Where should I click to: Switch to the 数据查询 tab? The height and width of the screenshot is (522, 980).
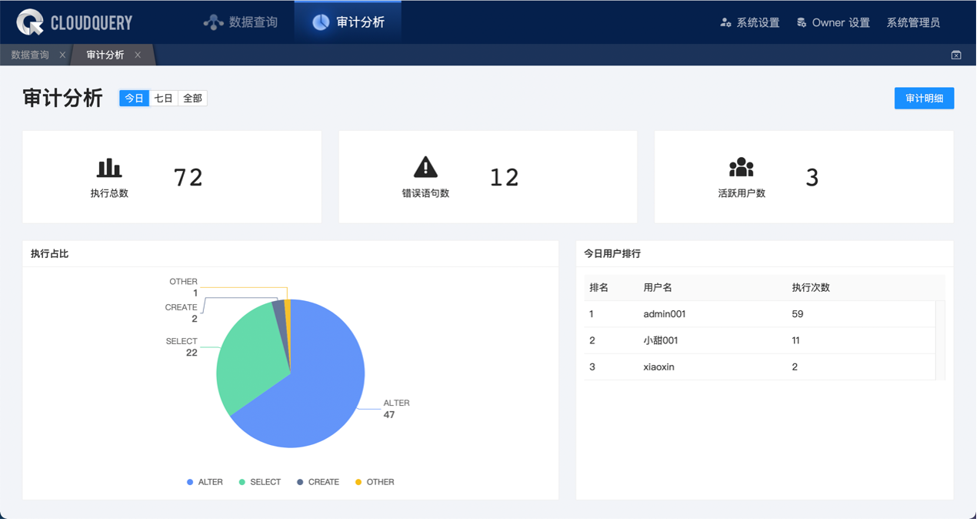pos(30,55)
